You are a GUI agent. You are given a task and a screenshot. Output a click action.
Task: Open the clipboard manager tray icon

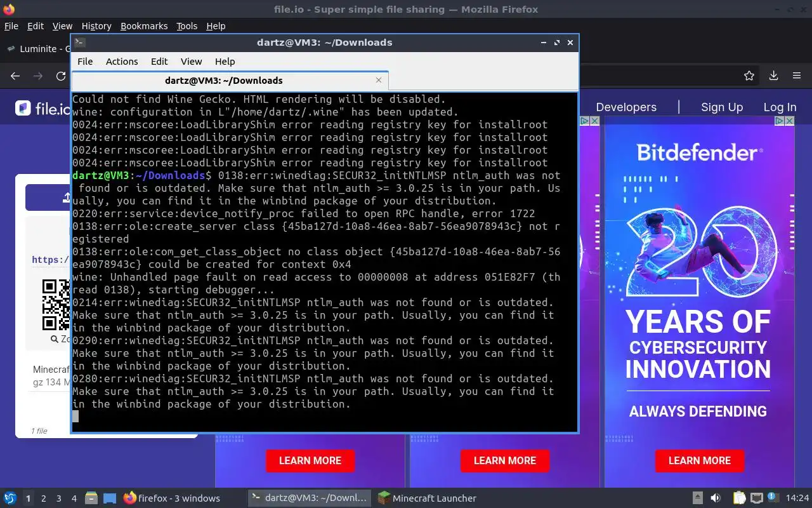tap(739, 498)
